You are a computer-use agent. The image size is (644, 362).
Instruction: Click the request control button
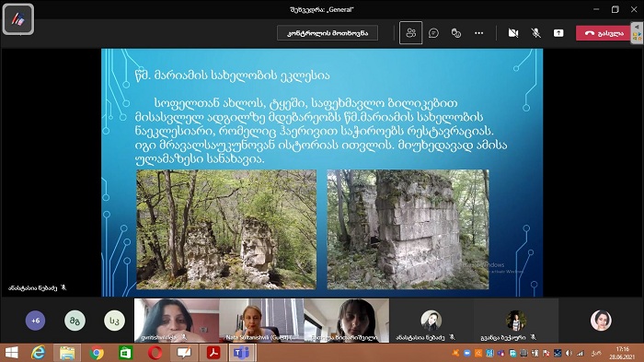pos(328,33)
